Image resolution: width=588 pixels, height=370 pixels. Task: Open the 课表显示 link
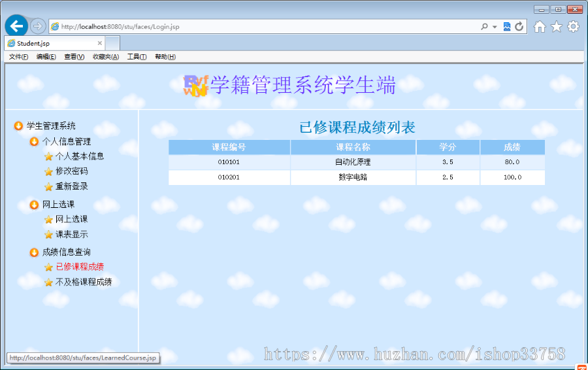click(x=72, y=234)
